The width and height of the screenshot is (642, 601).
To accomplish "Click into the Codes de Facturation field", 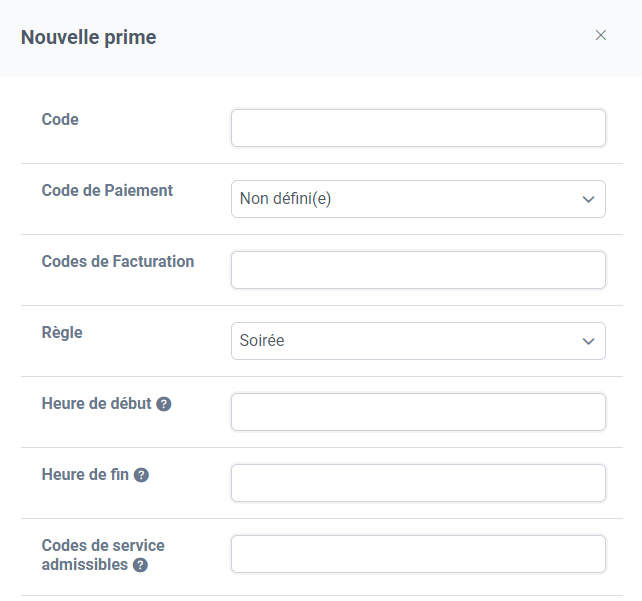I will tap(418, 270).
